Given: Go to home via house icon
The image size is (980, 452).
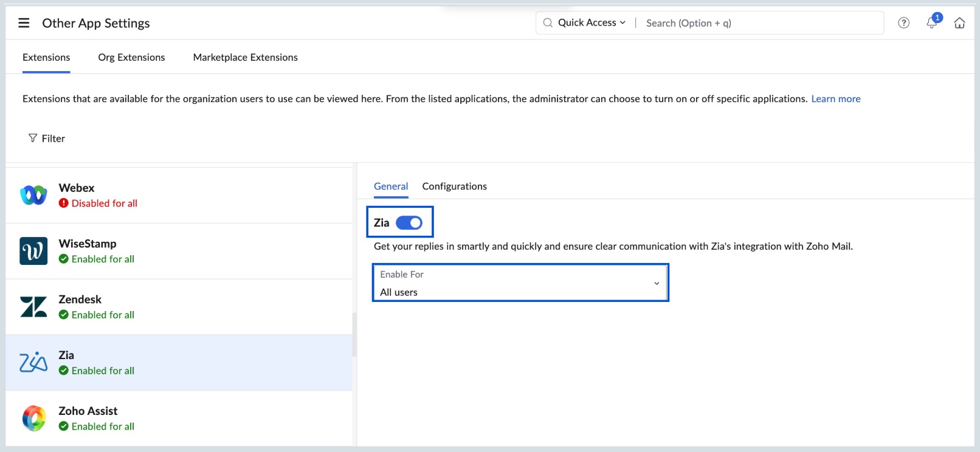Looking at the screenshot, I should pyautogui.click(x=959, y=23).
